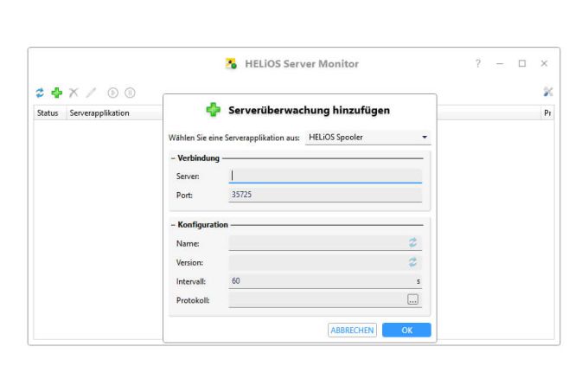Maximize the HELiOS Server Monitor window
The height and width of the screenshot is (392, 588).
coord(522,63)
